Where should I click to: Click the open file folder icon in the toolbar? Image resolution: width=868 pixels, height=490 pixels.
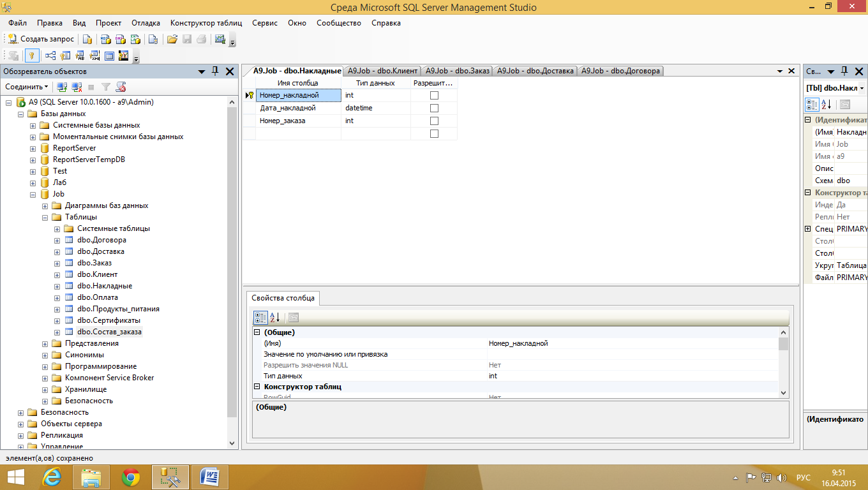172,39
